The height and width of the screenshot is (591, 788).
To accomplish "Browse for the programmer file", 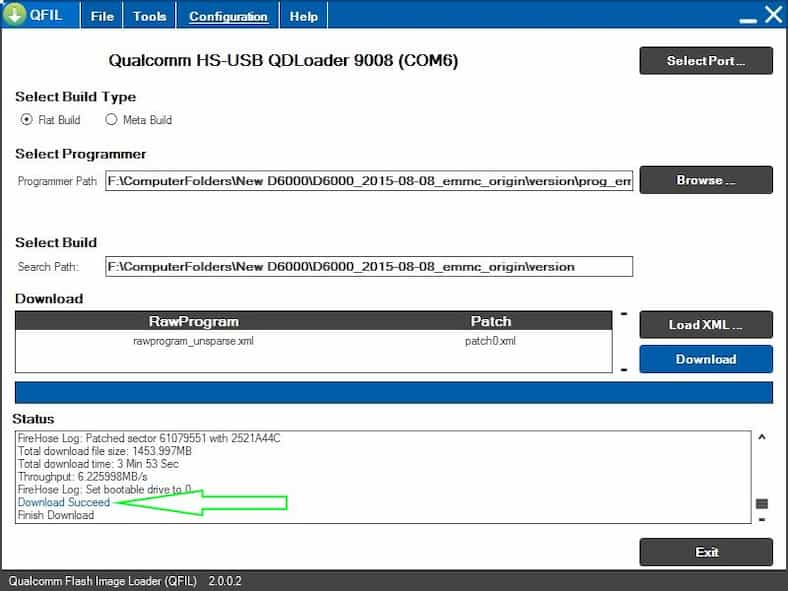I will (x=706, y=180).
